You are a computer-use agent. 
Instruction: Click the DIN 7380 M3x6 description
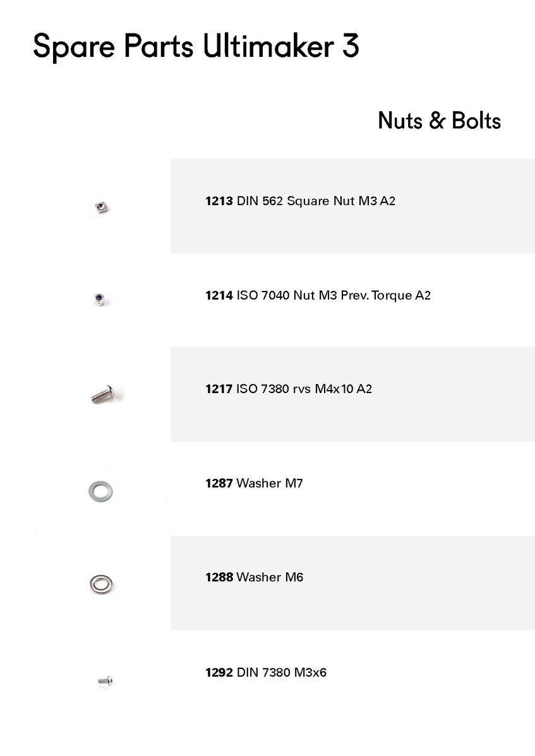[281, 672]
